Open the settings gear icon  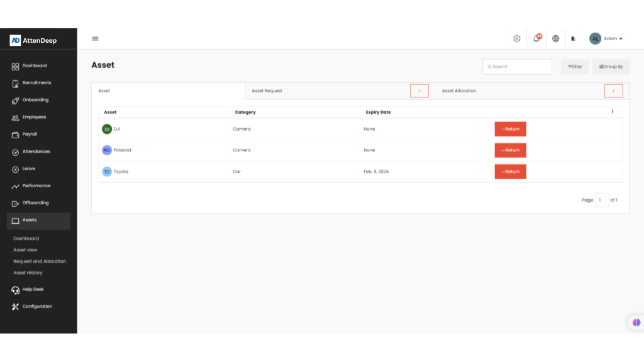coord(516,38)
